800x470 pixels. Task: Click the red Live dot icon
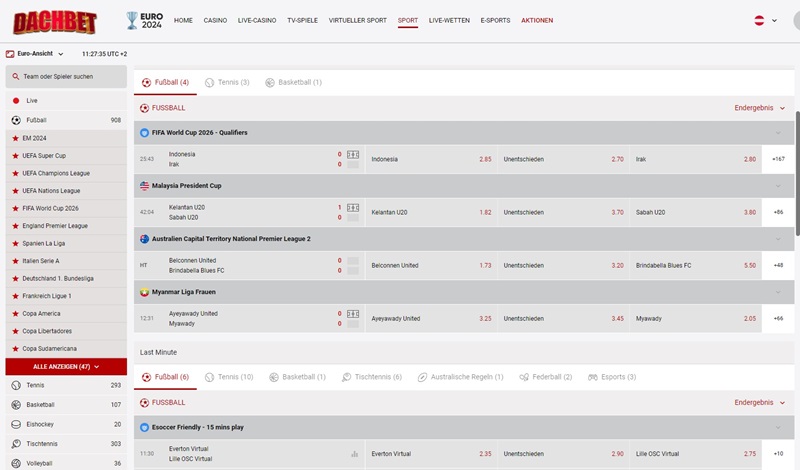(16, 101)
